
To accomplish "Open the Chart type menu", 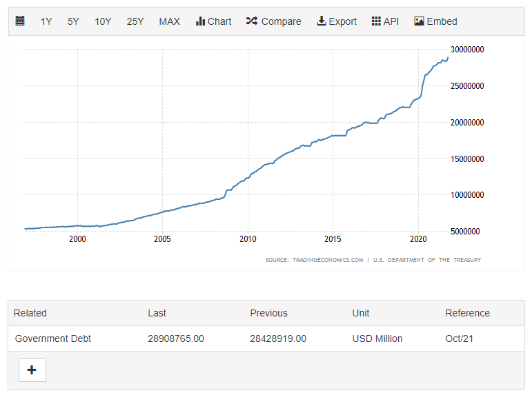I will [219, 21].
